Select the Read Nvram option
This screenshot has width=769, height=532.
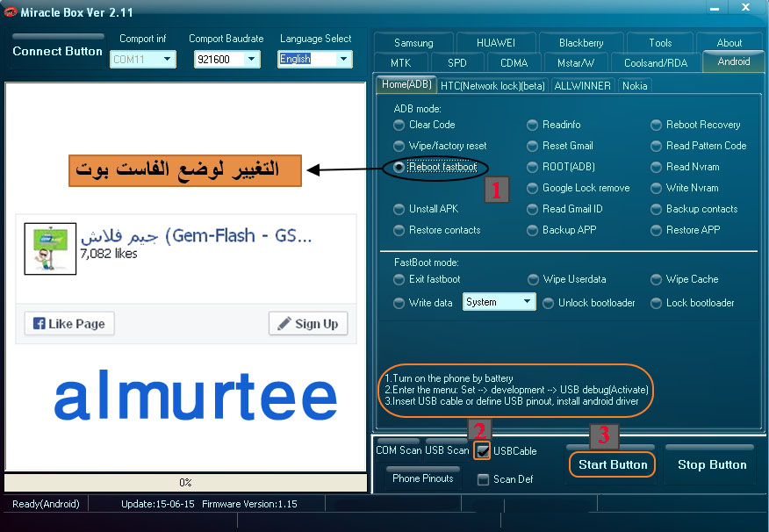click(x=656, y=167)
